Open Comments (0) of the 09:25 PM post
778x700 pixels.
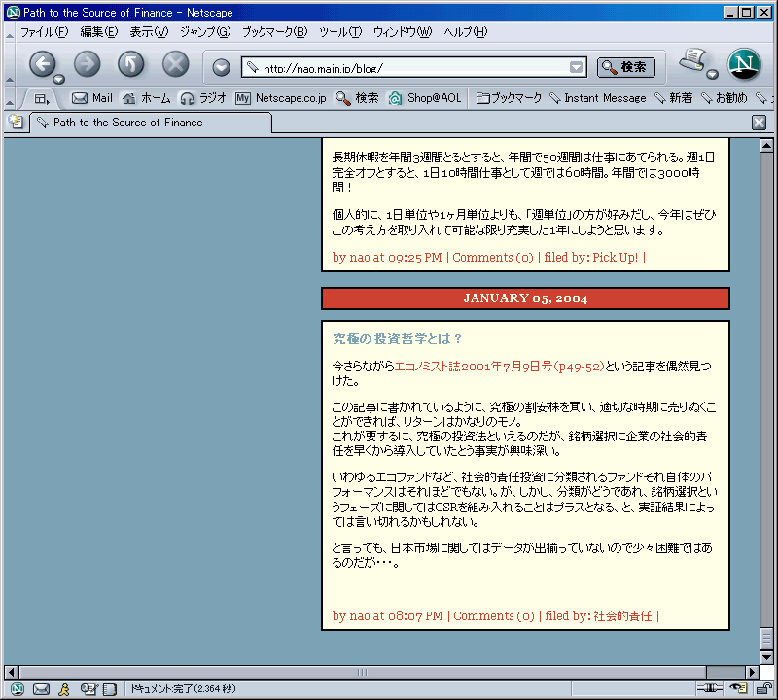click(x=493, y=257)
